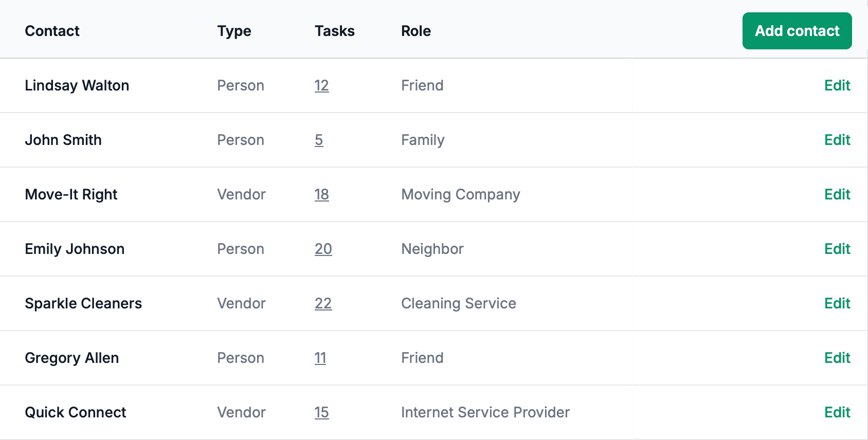Edit the Gregory Allen contact
Viewport: 868px width, 440px height.
point(837,358)
